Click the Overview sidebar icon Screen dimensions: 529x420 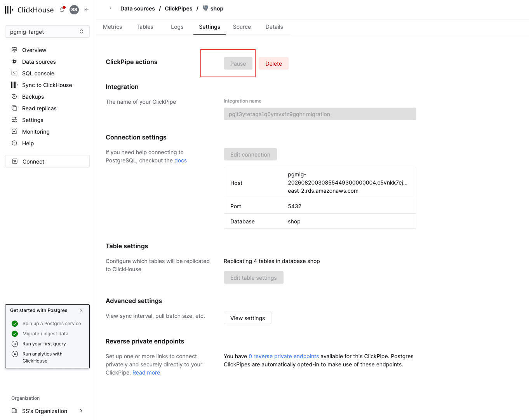click(14, 50)
